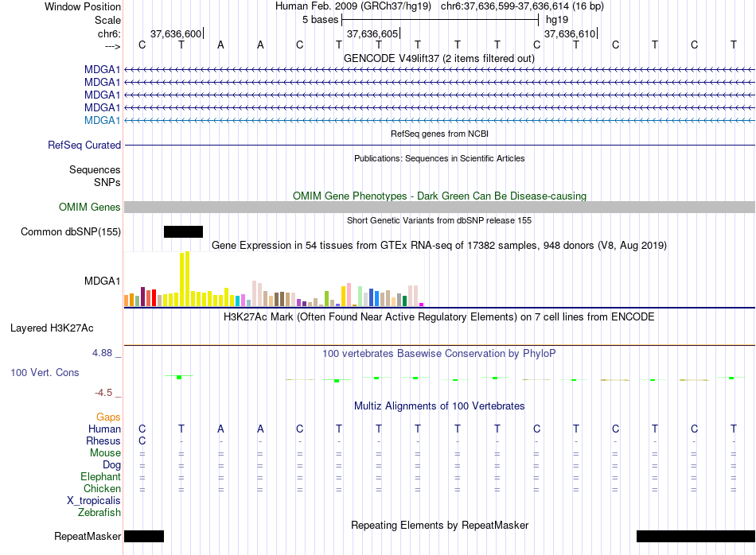Click the chr6: base position label

110,33
